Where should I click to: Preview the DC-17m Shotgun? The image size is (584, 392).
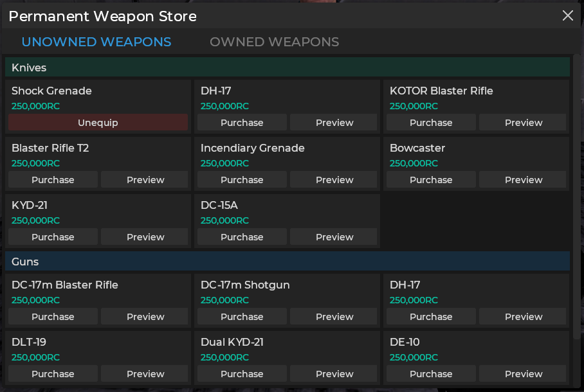pyautogui.click(x=333, y=316)
